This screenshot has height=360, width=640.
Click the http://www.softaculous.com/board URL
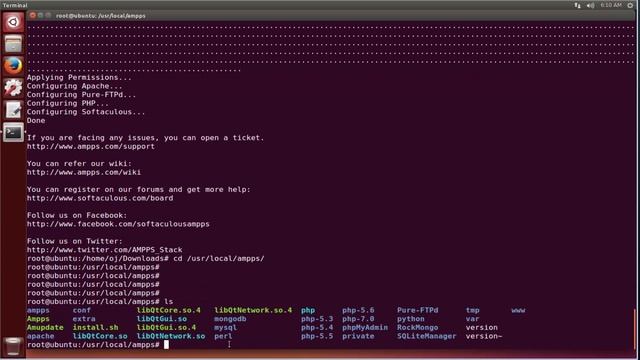100,198
